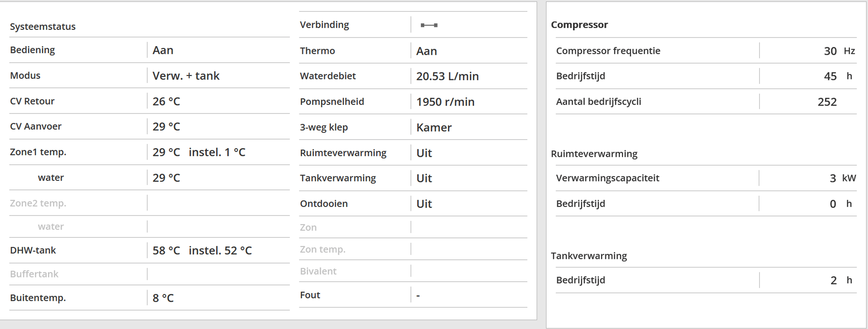Click the 3-weg klep value 'Kamer'

pyautogui.click(x=434, y=128)
